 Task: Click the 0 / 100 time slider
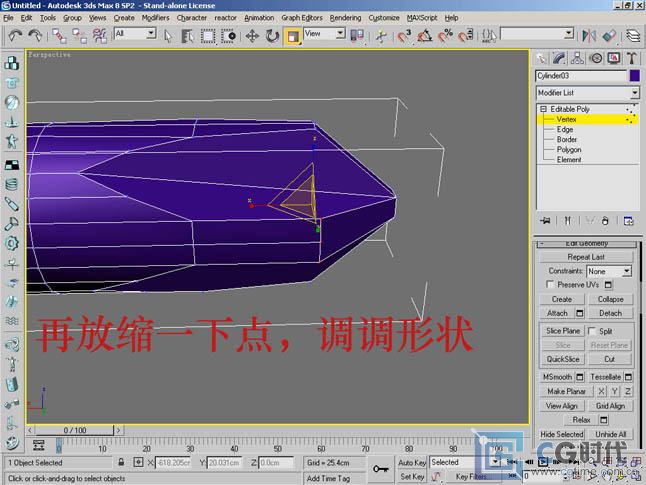click(75, 430)
